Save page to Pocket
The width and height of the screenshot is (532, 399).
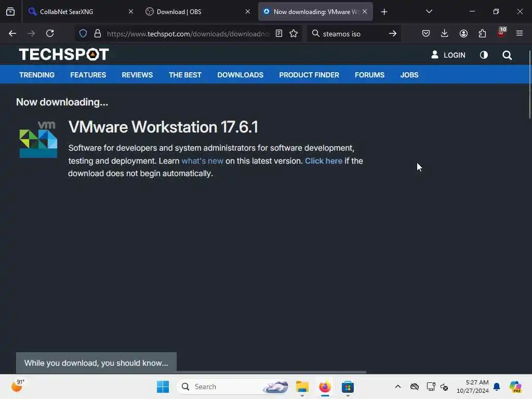click(426, 34)
